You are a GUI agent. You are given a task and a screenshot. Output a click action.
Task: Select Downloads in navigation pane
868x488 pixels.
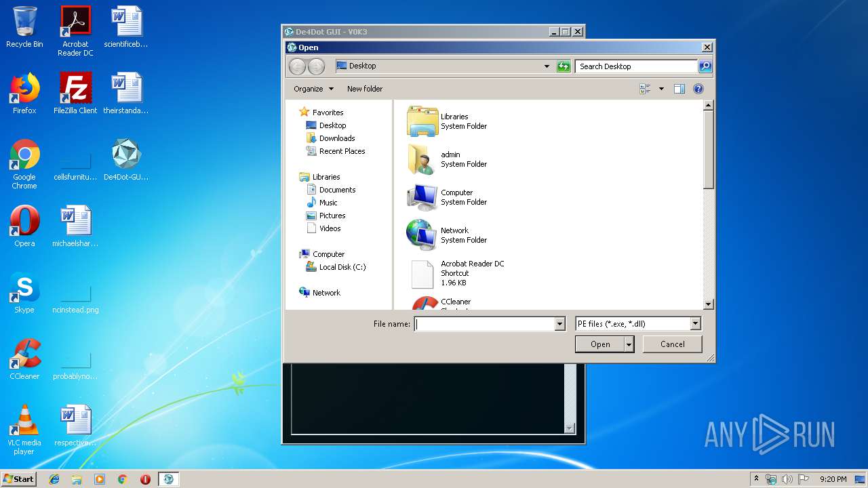coord(331,138)
